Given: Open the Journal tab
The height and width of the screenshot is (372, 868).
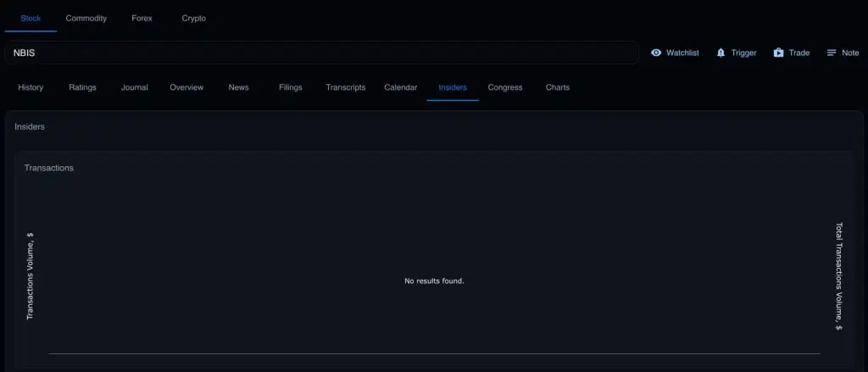Looking at the screenshot, I should coord(134,87).
